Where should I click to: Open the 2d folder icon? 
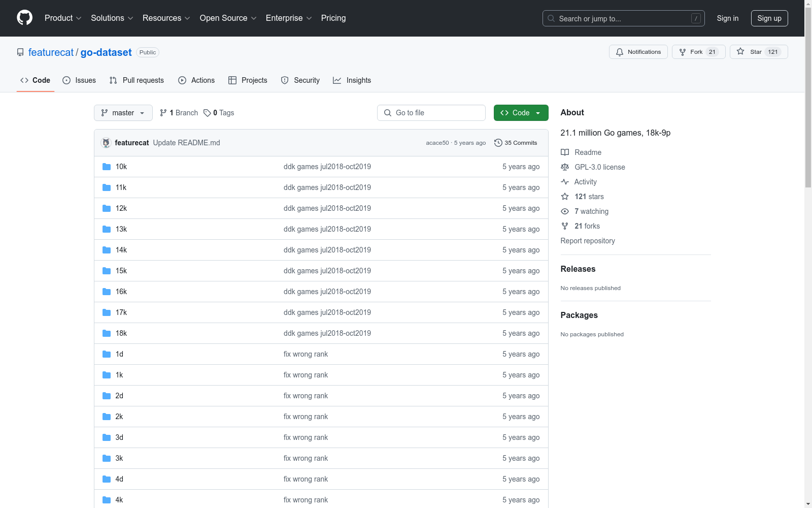pos(107,396)
